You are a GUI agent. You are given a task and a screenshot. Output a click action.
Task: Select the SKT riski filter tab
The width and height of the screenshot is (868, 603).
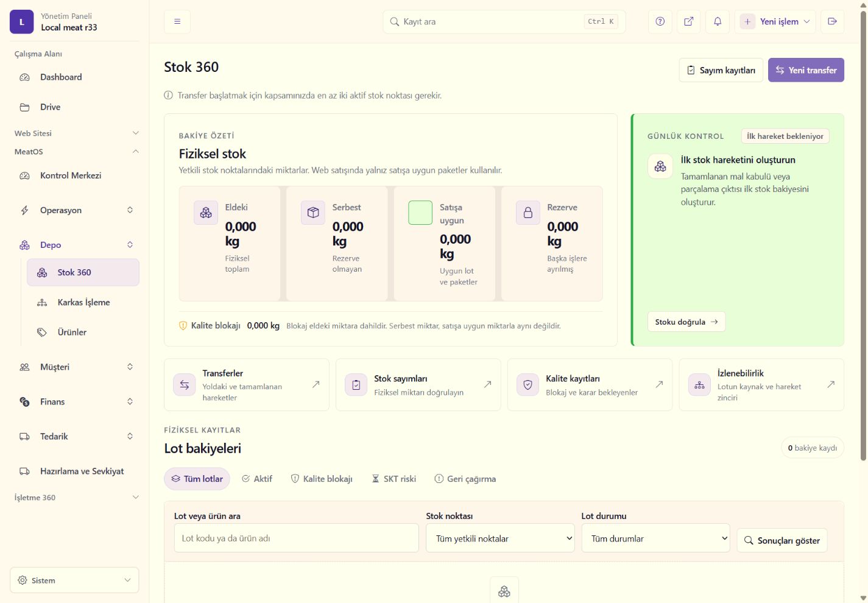(x=394, y=479)
